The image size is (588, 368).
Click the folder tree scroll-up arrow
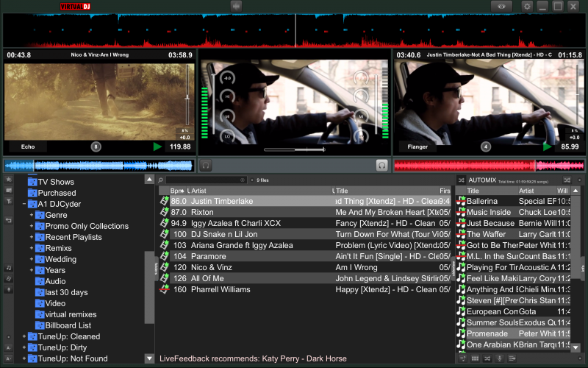click(149, 180)
